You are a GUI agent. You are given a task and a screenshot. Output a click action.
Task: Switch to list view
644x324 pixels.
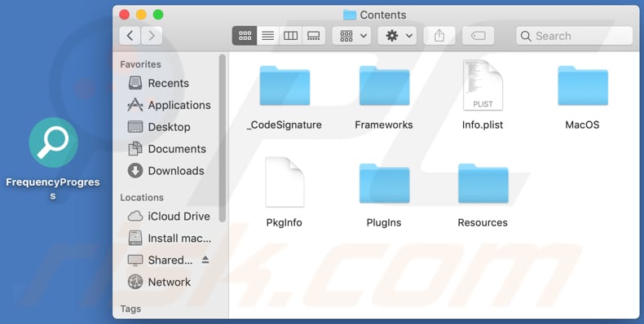coord(267,36)
